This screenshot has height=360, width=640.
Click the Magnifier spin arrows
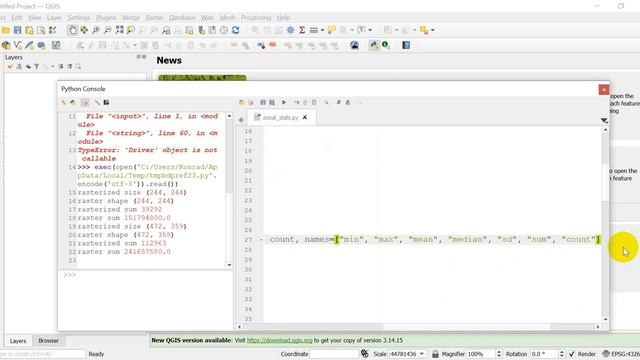(x=499, y=354)
